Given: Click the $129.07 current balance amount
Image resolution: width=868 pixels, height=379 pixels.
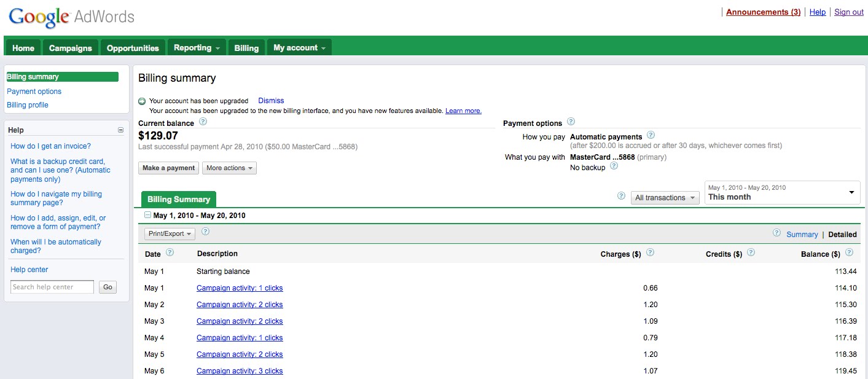Looking at the screenshot, I should click(x=158, y=136).
